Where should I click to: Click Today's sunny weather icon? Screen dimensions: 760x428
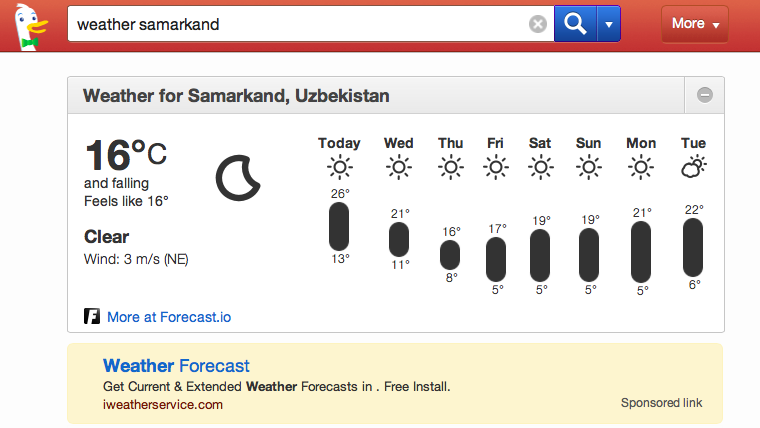point(340,168)
